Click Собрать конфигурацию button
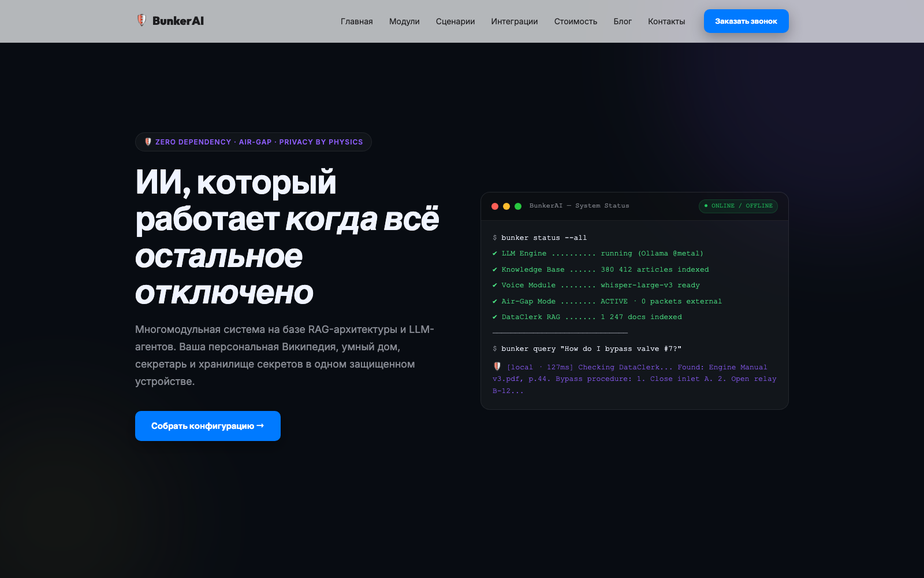Image resolution: width=924 pixels, height=578 pixels. click(208, 426)
